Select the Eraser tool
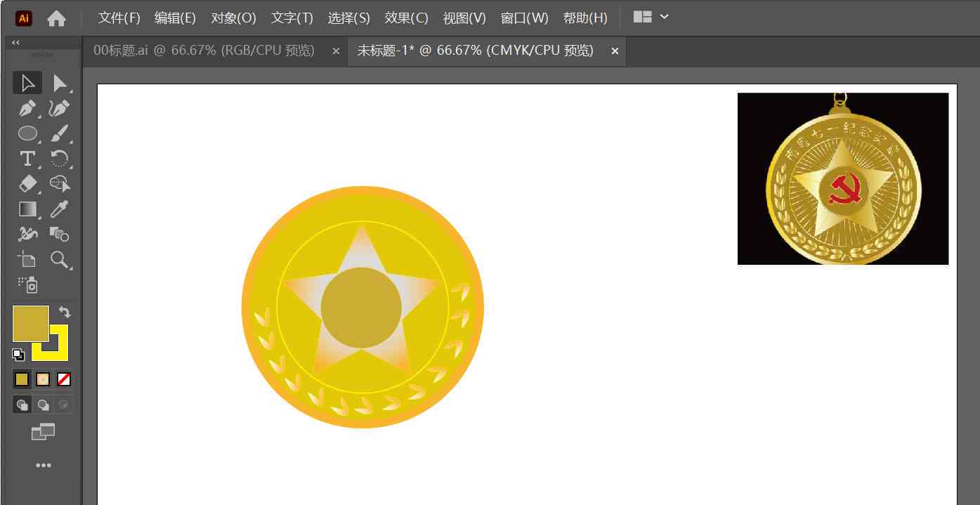The width and height of the screenshot is (980, 505). [27, 183]
